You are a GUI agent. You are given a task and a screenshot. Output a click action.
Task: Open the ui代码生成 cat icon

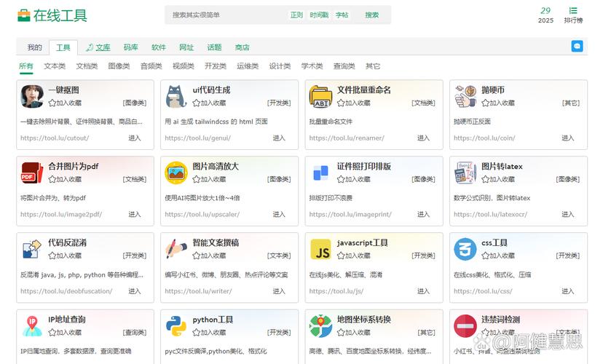(176, 96)
